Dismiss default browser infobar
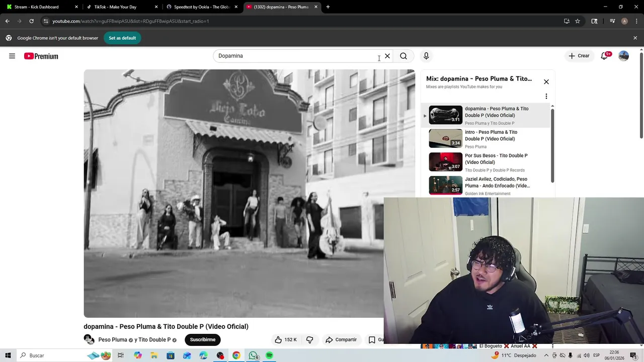This screenshot has height=362, width=644. coord(635,38)
